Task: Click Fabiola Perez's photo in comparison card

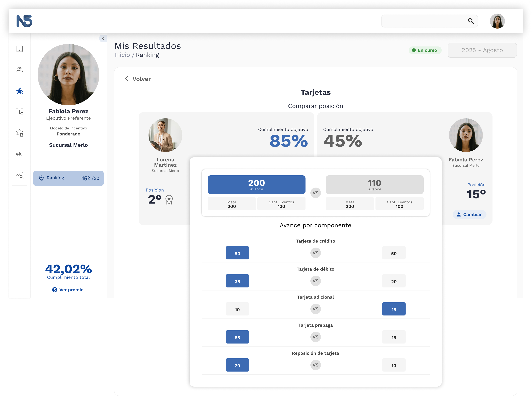Action: pos(466,135)
